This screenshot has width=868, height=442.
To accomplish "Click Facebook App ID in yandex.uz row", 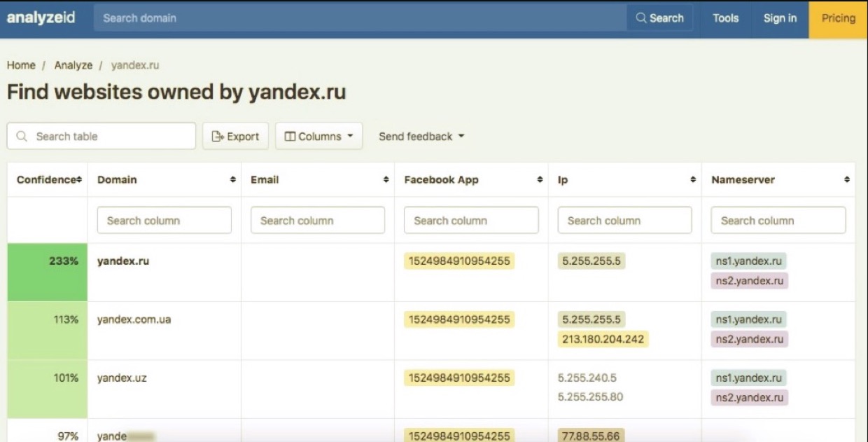I will point(459,378).
